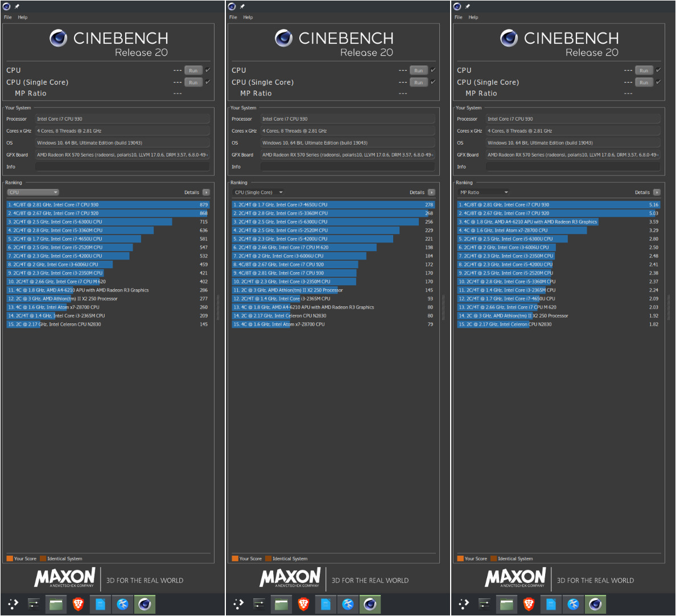The image size is (676, 616).
Task: Open the sliders settings icon in the left taskbar
Action: tap(34, 604)
